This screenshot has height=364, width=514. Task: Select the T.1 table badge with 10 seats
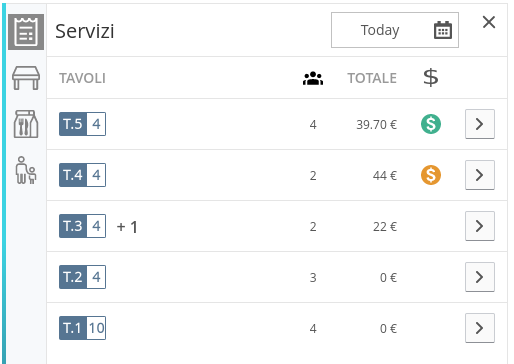82,328
